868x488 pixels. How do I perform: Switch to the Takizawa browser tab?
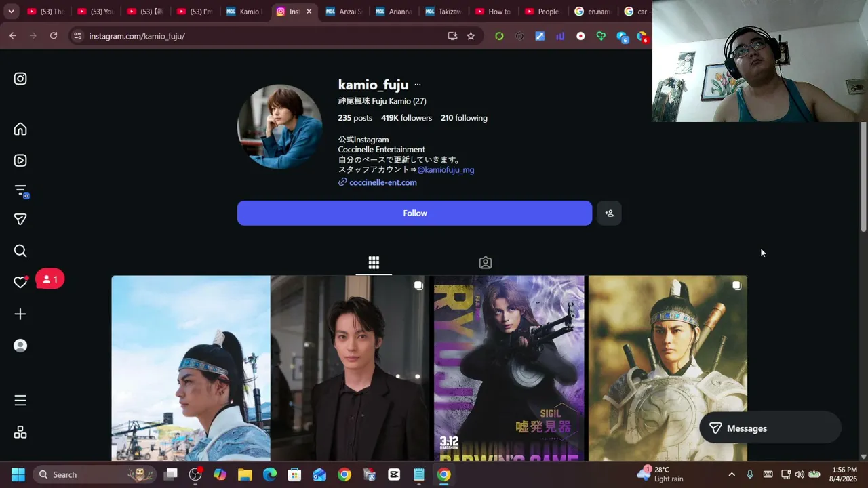[x=445, y=12]
